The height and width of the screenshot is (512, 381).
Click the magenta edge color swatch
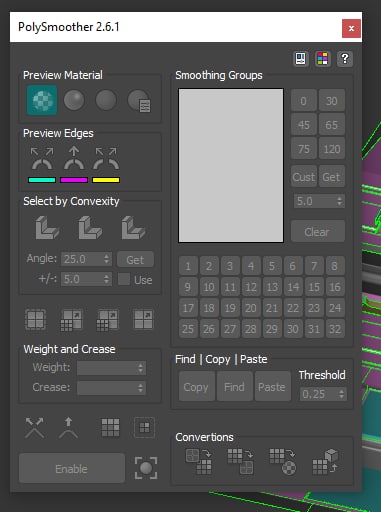pos(74,180)
